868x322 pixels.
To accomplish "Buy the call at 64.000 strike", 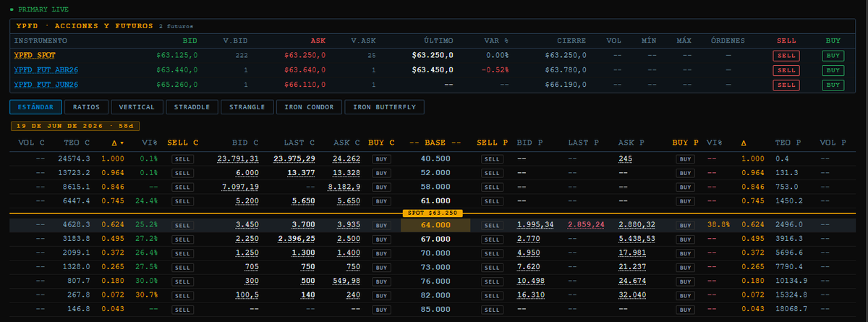I will click(x=382, y=226).
